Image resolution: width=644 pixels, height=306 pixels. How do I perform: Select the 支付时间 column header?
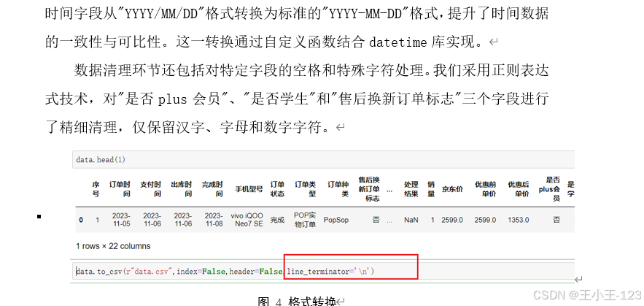pos(150,189)
